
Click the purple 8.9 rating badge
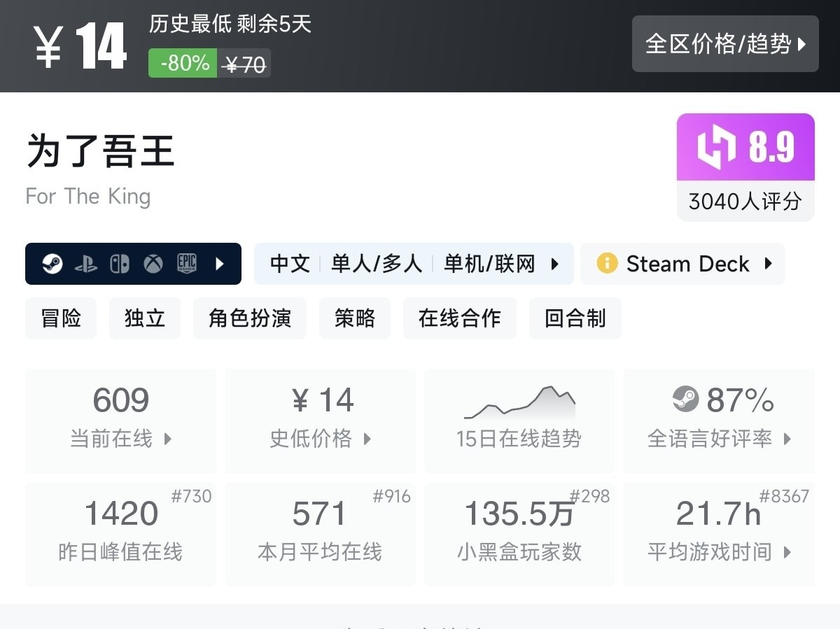pos(745,148)
